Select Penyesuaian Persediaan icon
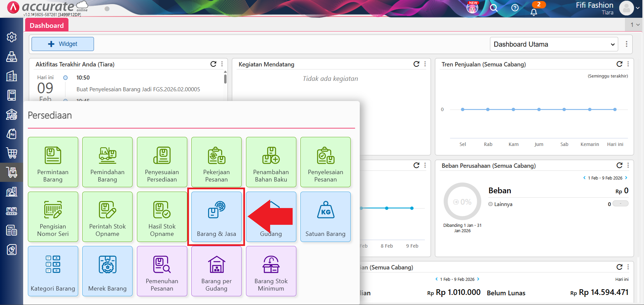Viewport: 644px width, 305px height. (162, 155)
